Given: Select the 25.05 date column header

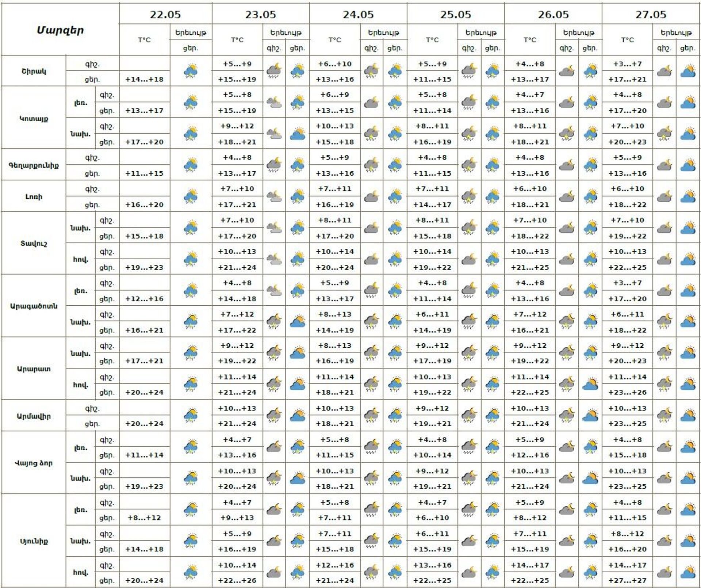Looking at the screenshot, I should point(456,15).
